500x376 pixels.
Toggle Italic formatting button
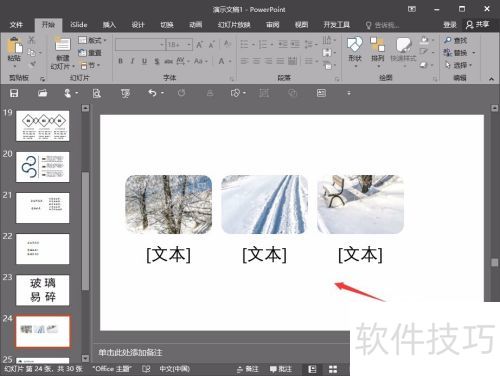point(132,61)
